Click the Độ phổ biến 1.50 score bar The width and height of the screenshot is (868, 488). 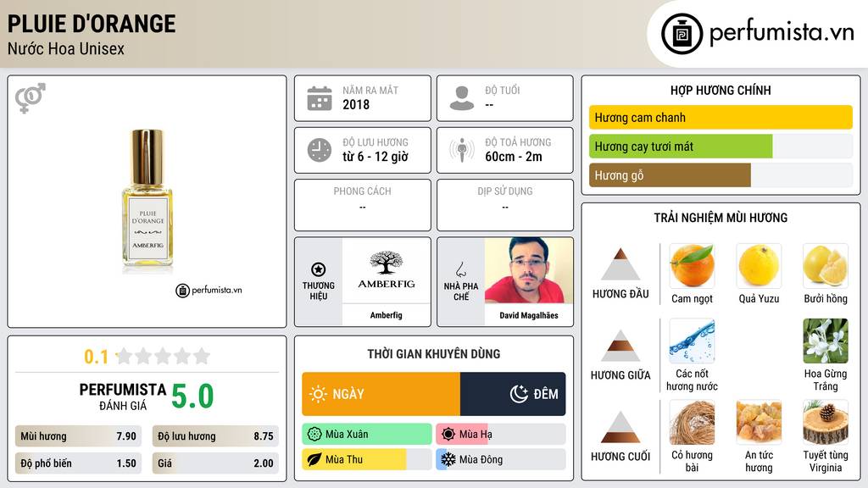(78, 463)
